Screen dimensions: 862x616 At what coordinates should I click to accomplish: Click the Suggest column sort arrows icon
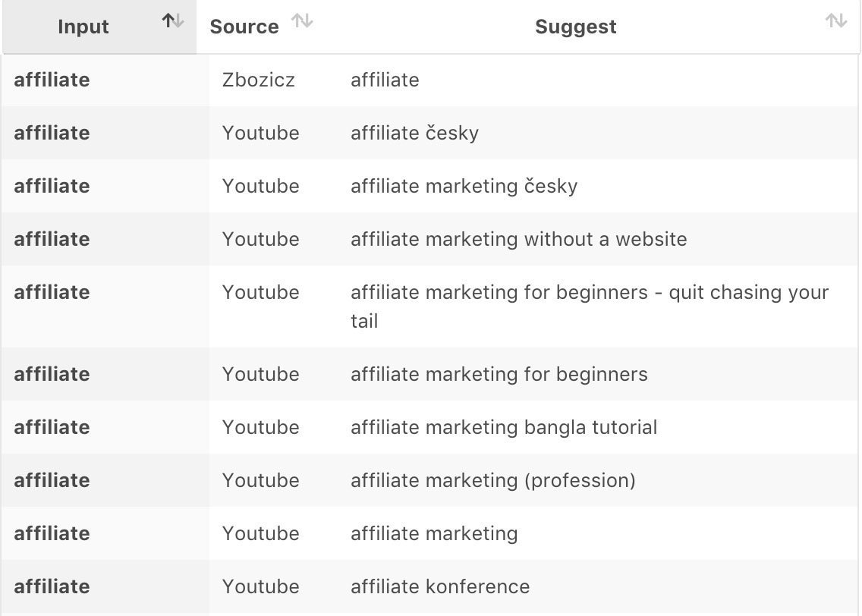tap(836, 21)
